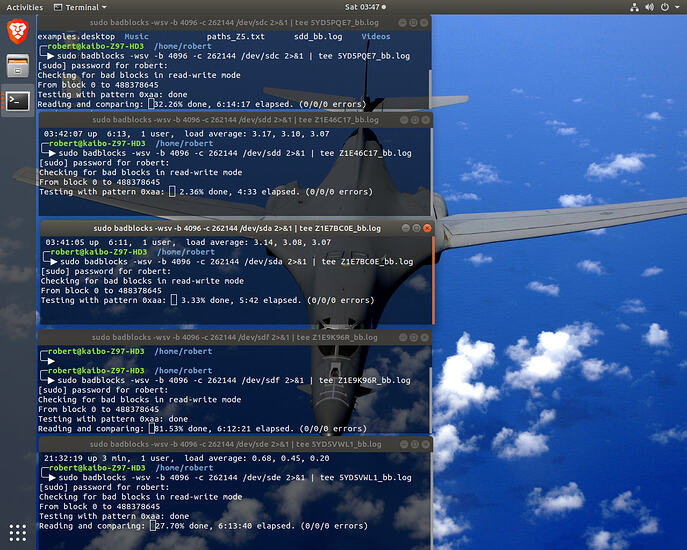
Task: Click '2.36% done' in the sdd terminal
Action: point(204,192)
